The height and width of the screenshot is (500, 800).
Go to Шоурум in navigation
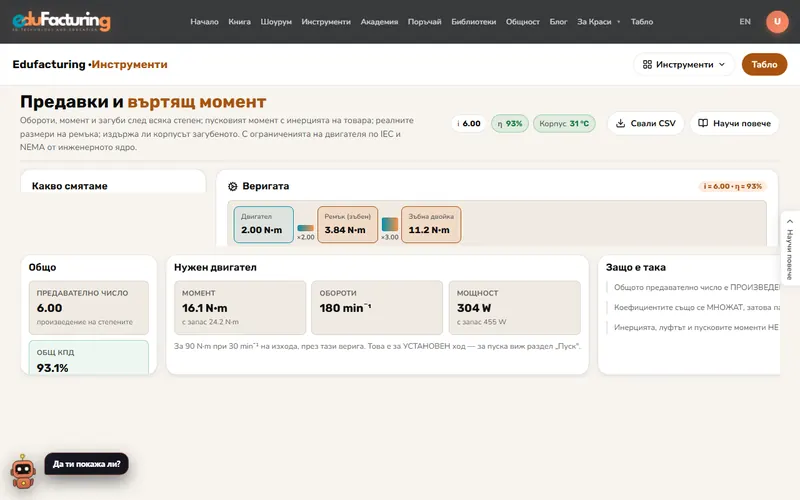276,21
